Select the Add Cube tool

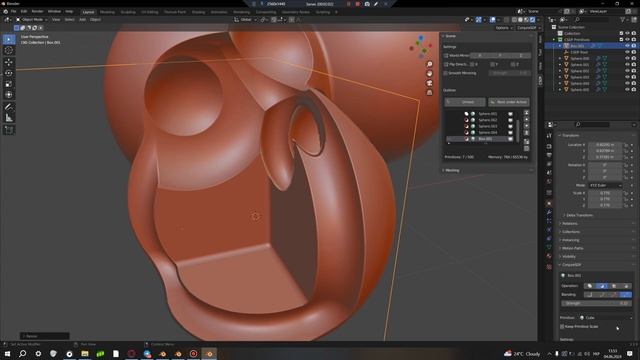(x=9, y=130)
